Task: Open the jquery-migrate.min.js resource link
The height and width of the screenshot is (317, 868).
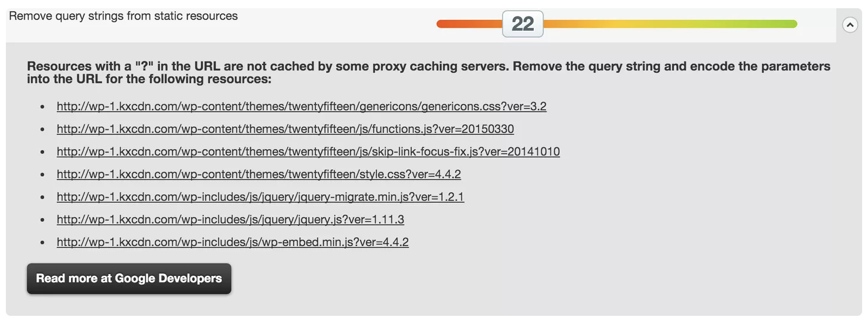Action: [x=260, y=197]
